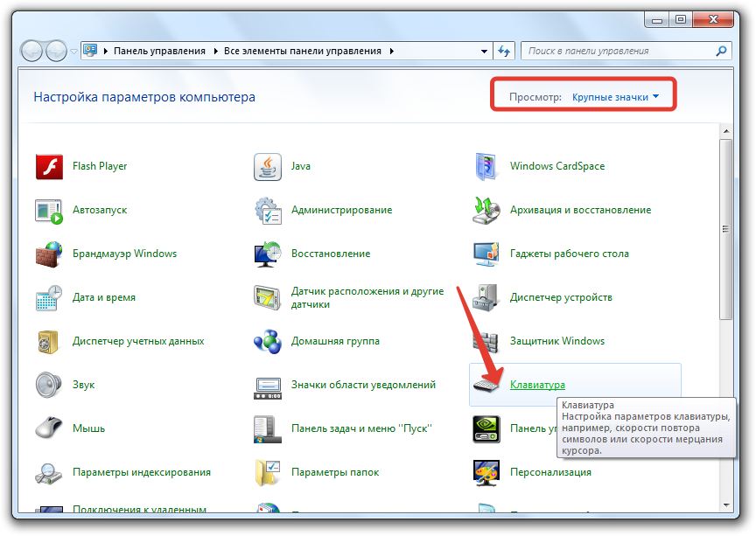Open the Восстановление link text
The height and width of the screenshot is (536, 756).
331,254
